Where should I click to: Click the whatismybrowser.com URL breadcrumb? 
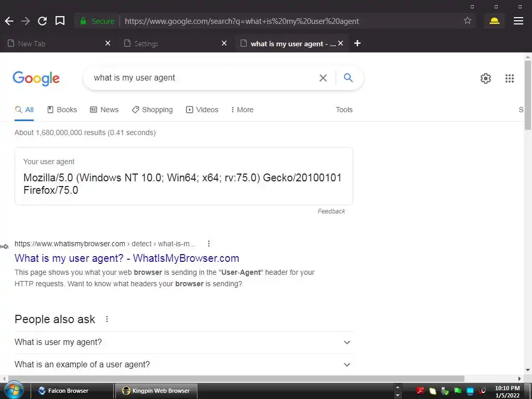[105, 244]
